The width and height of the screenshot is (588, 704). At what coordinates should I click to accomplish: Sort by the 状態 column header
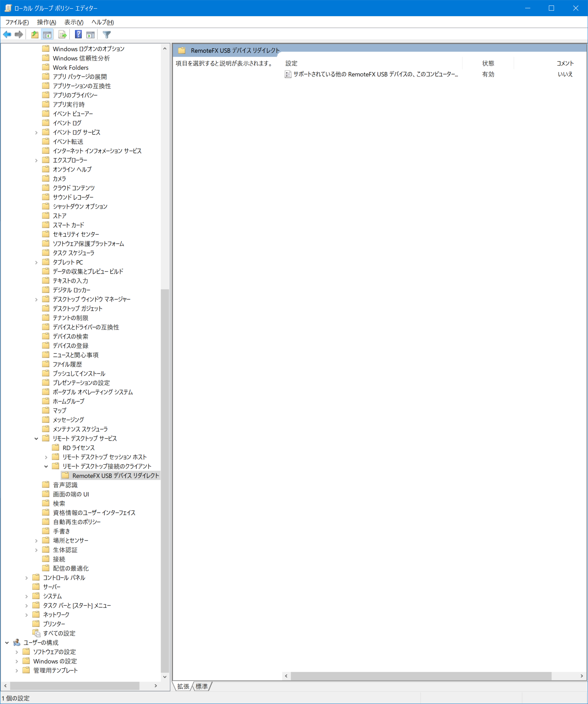click(488, 63)
